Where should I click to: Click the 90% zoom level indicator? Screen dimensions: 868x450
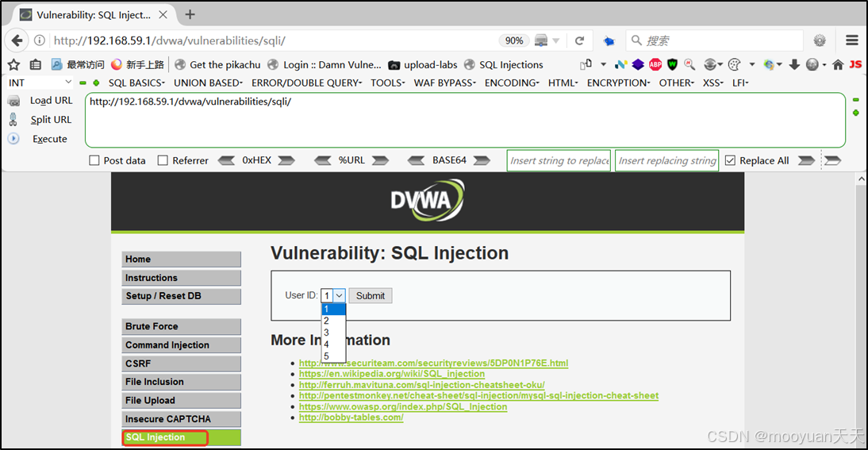pyautogui.click(x=514, y=40)
